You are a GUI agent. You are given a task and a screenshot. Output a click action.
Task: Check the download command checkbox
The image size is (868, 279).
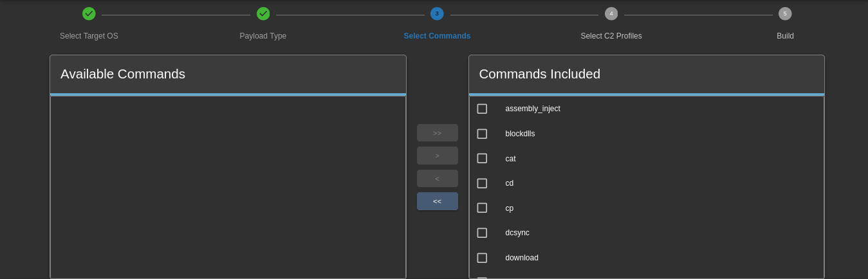point(482,258)
